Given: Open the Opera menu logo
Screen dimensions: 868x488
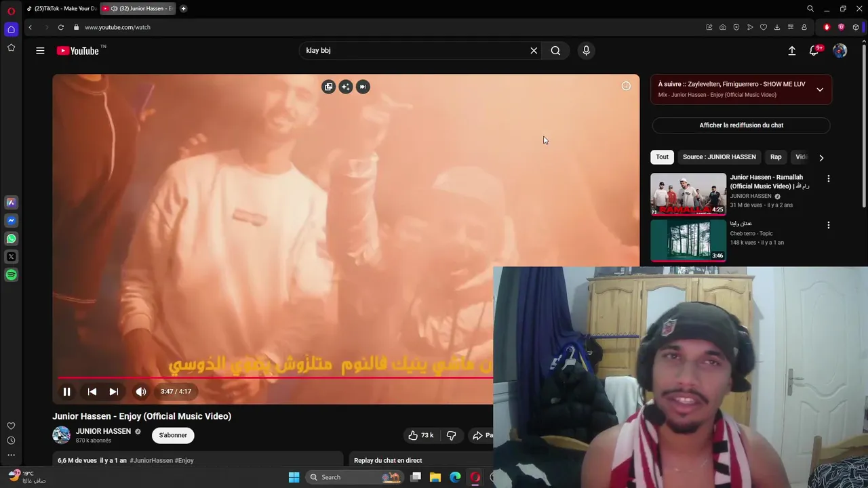Looking at the screenshot, I should click(11, 11).
